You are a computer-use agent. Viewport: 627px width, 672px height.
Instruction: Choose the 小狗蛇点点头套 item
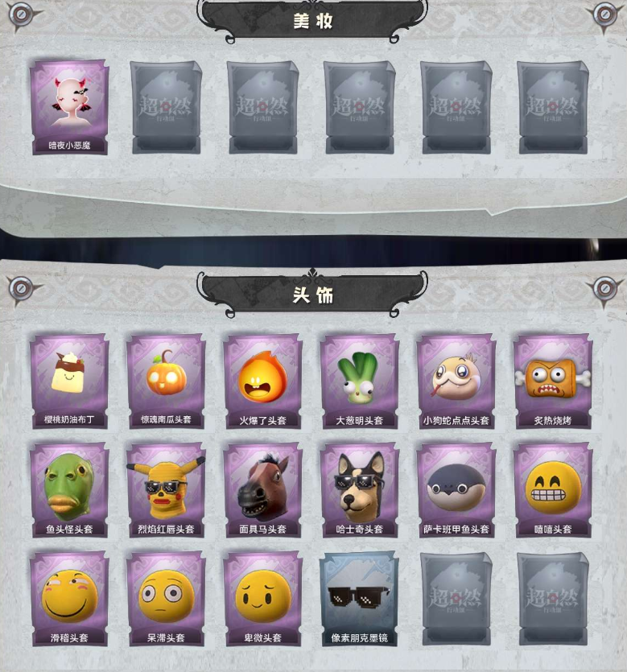tap(456, 381)
